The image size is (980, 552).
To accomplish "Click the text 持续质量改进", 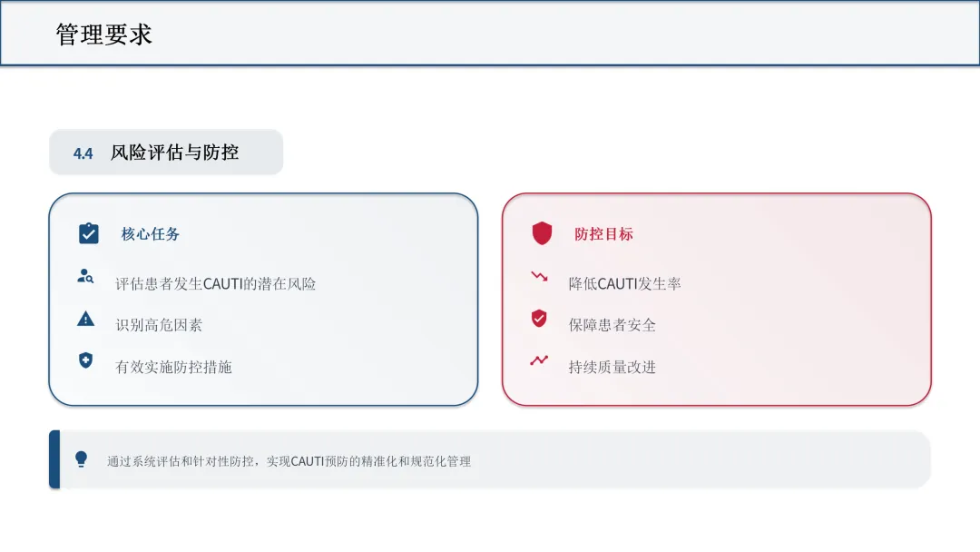I will tap(612, 367).
